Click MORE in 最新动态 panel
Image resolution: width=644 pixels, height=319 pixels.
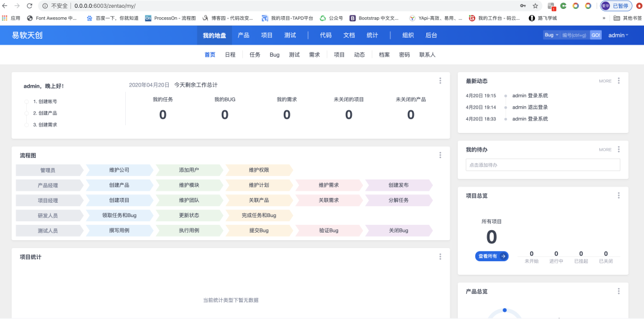605,81
